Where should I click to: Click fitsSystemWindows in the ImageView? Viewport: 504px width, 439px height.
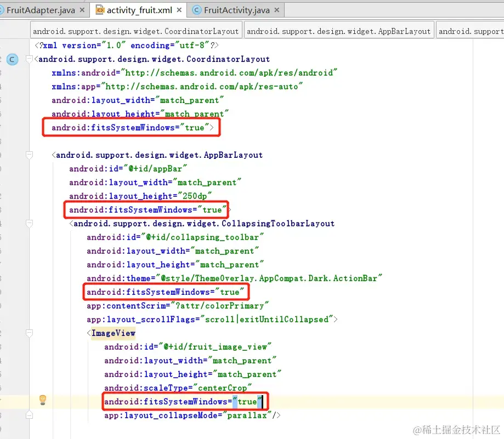(183, 402)
